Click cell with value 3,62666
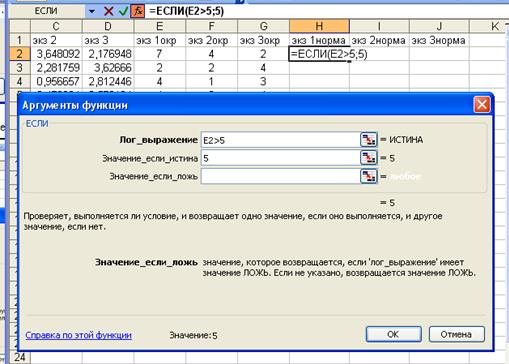Screen dimensions: 509x364 click(x=108, y=68)
